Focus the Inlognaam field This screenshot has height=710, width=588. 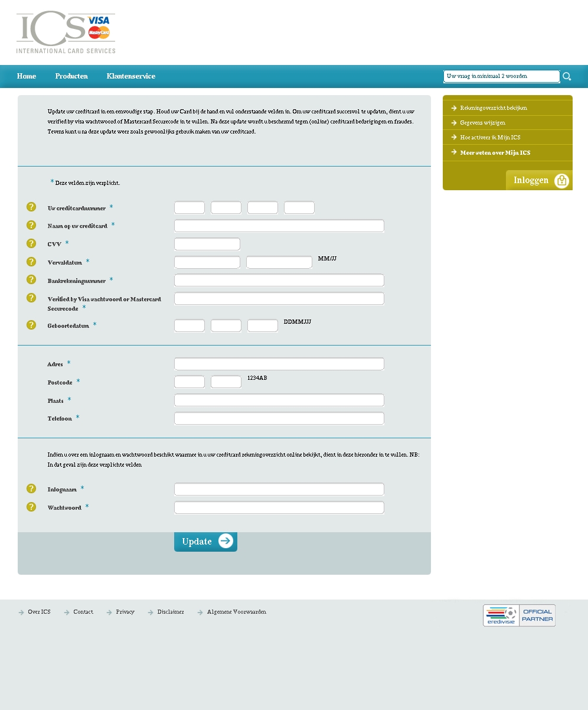coord(279,489)
